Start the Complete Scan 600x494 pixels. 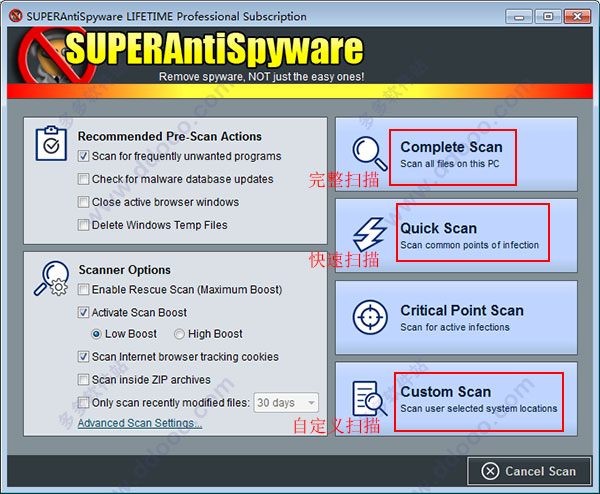point(456,154)
